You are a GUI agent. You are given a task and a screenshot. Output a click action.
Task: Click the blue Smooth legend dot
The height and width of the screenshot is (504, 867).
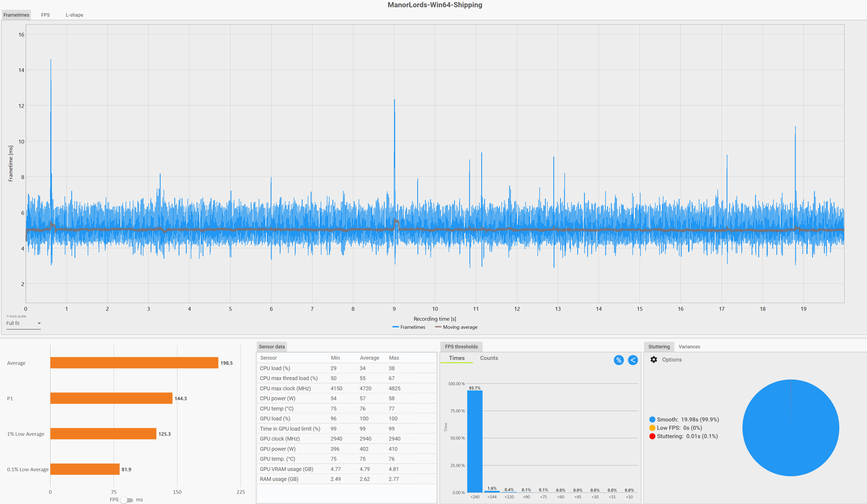pos(652,419)
